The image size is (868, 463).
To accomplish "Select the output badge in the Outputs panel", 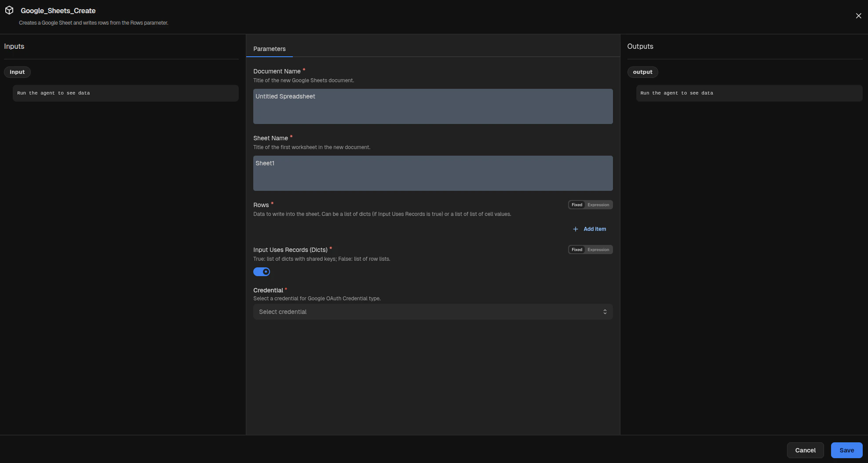I will point(642,72).
